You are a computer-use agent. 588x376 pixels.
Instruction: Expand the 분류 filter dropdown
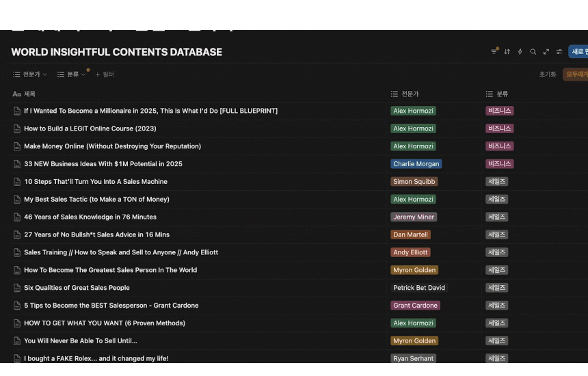(x=72, y=74)
